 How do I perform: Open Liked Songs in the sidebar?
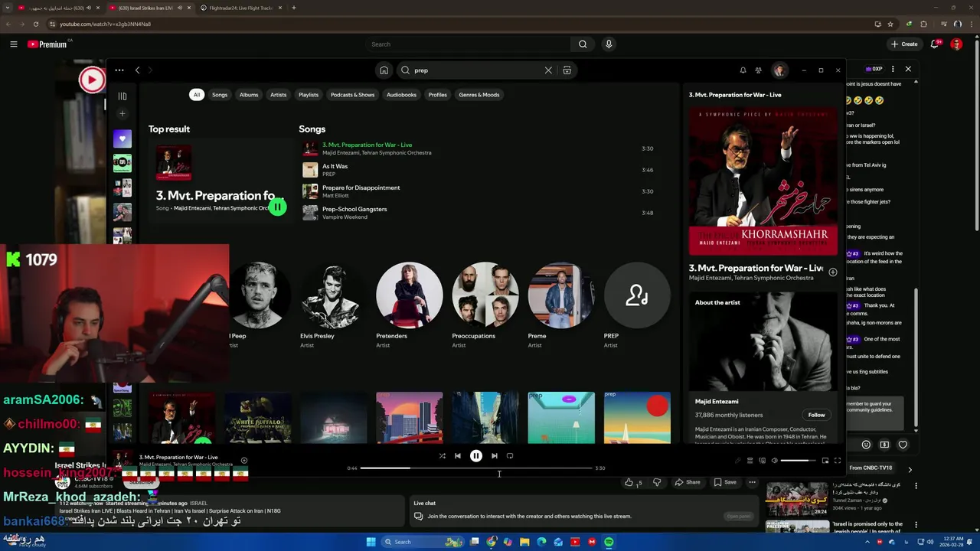tap(122, 139)
